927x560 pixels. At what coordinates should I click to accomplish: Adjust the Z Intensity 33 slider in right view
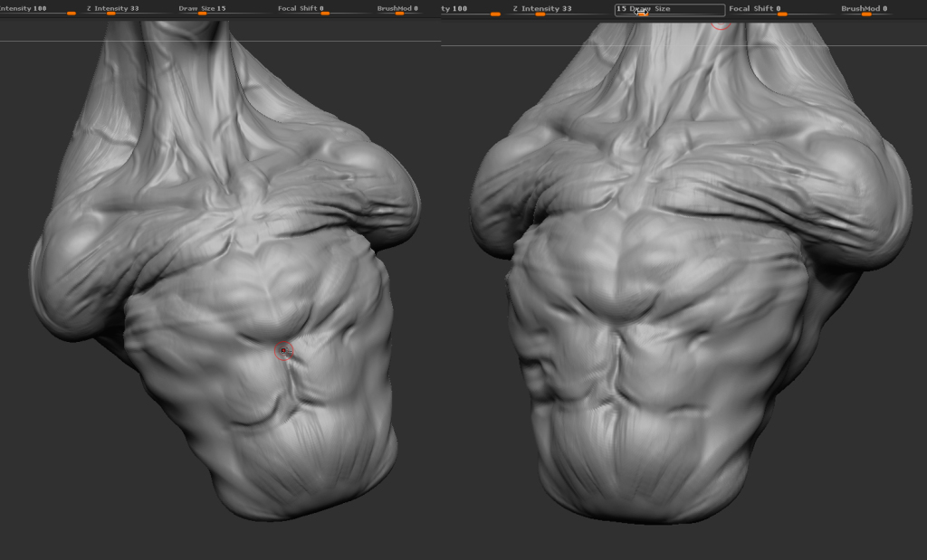coord(542,9)
